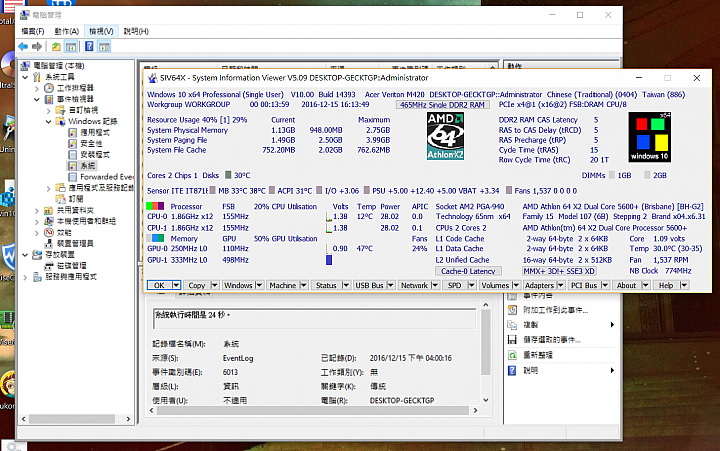Select 自訂檢視 in the console tree

tap(83, 110)
